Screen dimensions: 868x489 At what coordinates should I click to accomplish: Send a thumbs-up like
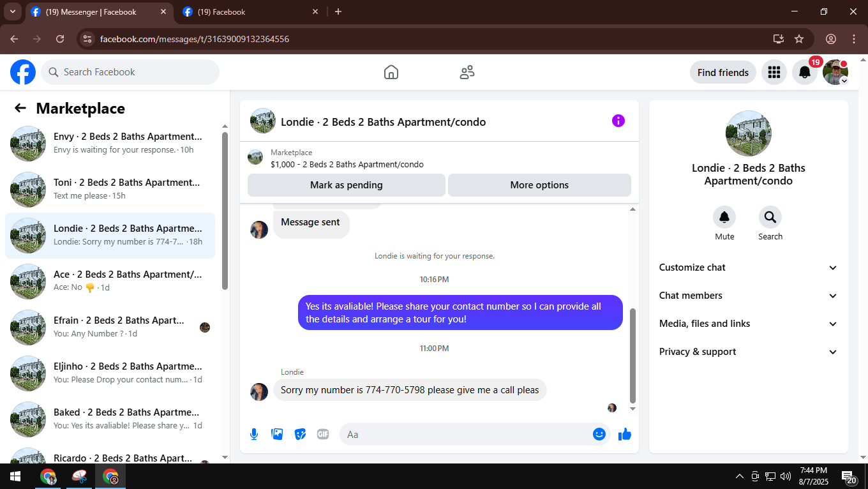tap(625, 434)
